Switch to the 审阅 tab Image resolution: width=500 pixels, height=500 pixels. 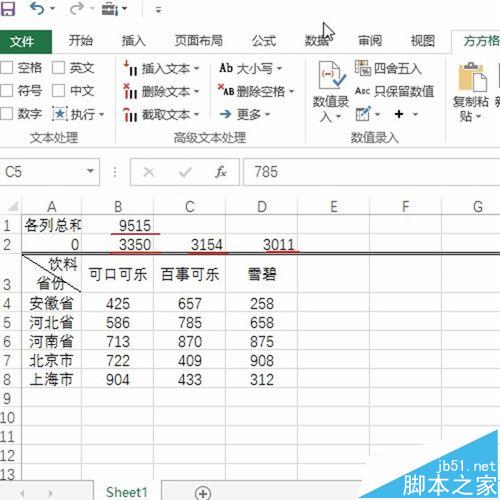(370, 41)
